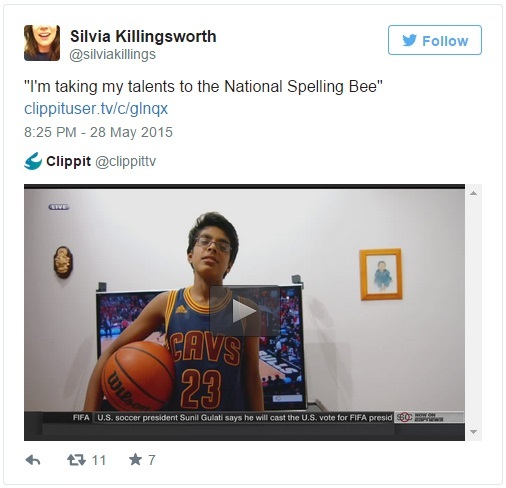Open the Silvia Killingsworth display name link
This screenshot has height=488, width=506.
143,36
